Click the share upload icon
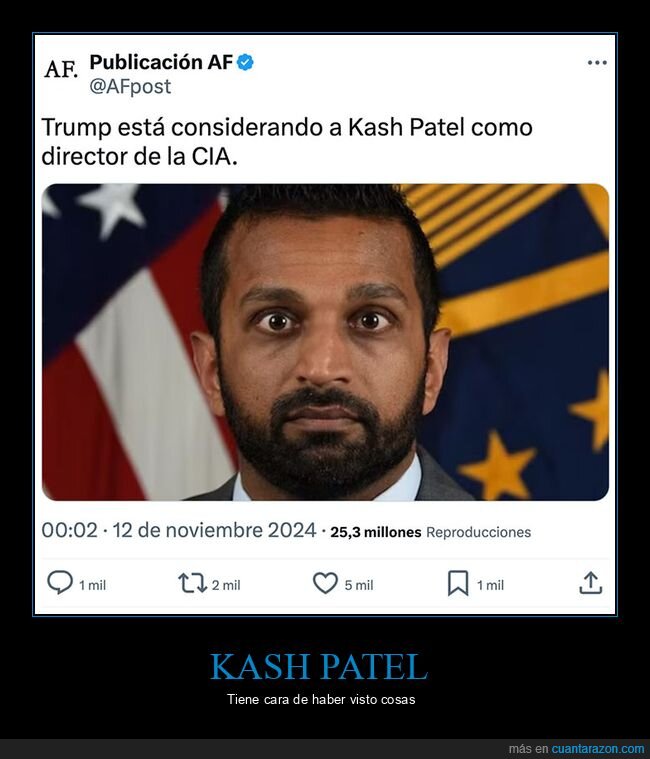The width and height of the screenshot is (650, 759). click(x=590, y=583)
